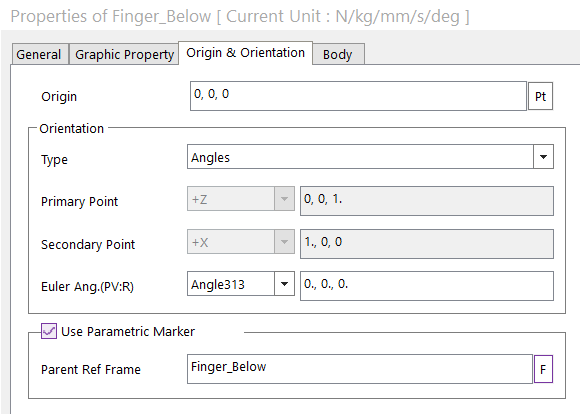This screenshot has height=414, width=580.
Task: Expand the Angle313 Euler angle dropdown
Action: tap(284, 284)
